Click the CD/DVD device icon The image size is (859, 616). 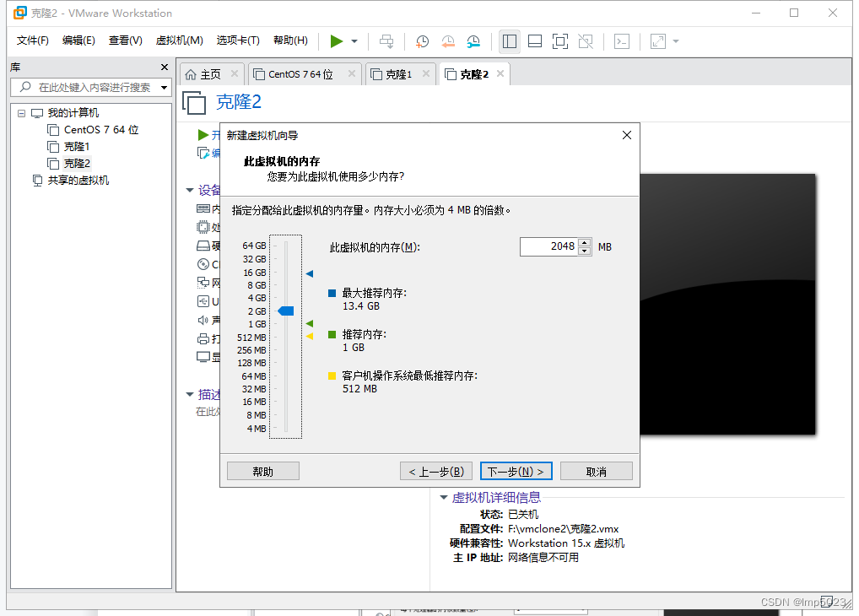[203, 264]
